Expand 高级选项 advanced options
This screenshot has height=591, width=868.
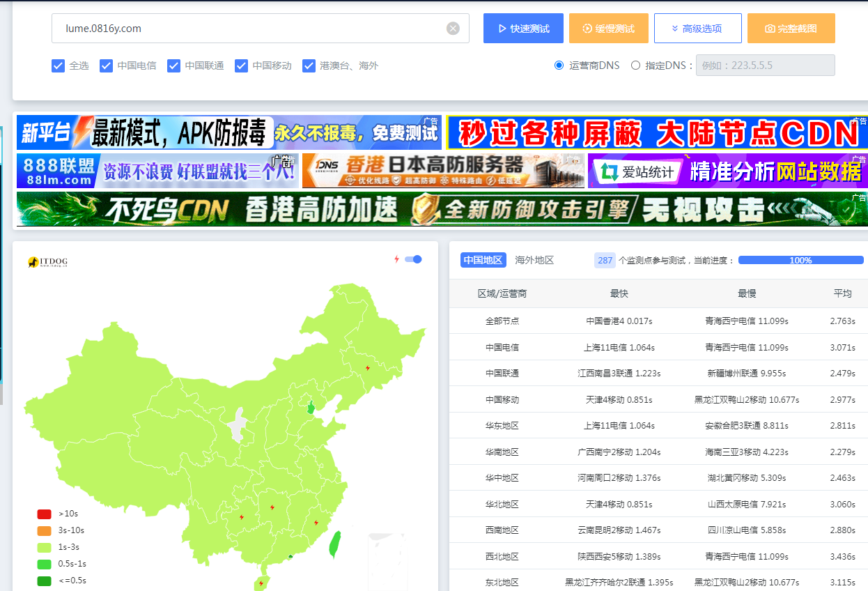pos(697,29)
